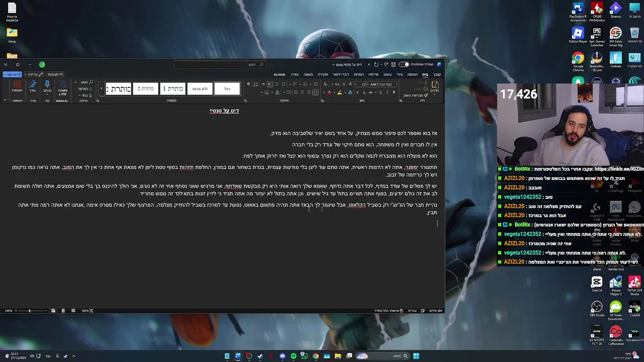644x362 pixels.
Task: Toggle Show paragraph marks pilcrow
Action: 248,84
